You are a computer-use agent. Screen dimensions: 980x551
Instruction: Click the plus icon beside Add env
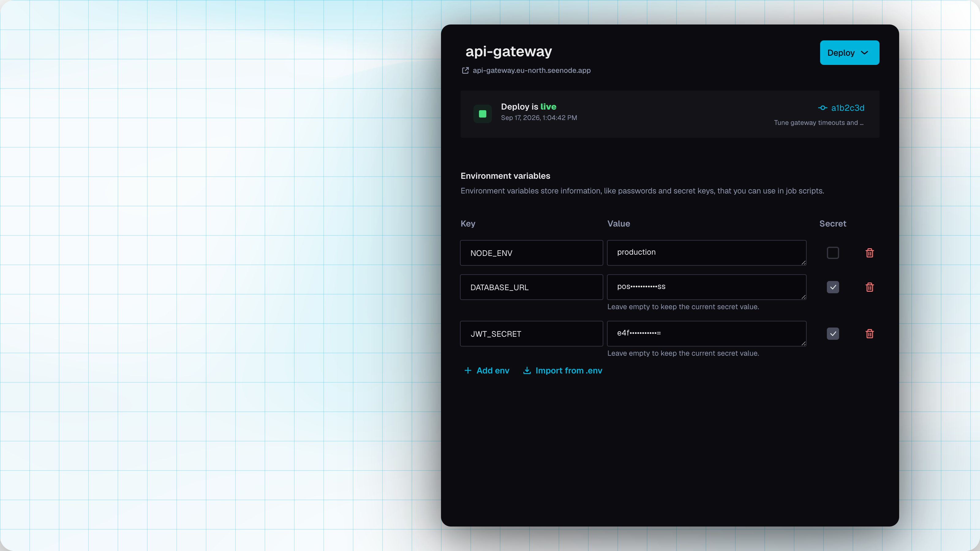tap(468, 370)
